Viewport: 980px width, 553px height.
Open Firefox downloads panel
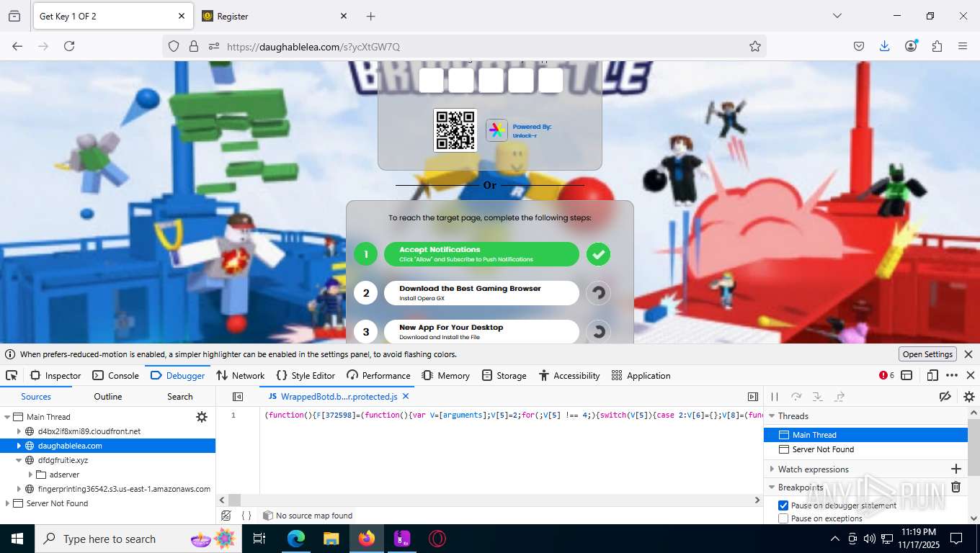(885, 46)
